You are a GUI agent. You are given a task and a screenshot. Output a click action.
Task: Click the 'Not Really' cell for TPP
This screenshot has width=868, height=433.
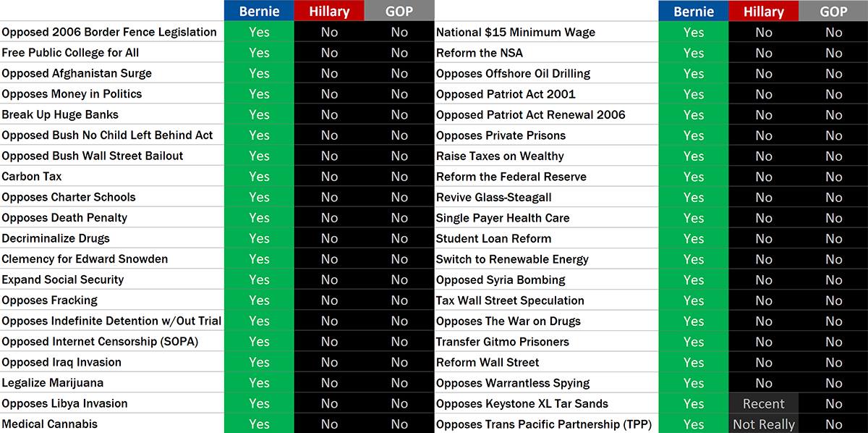click(763, 424)
